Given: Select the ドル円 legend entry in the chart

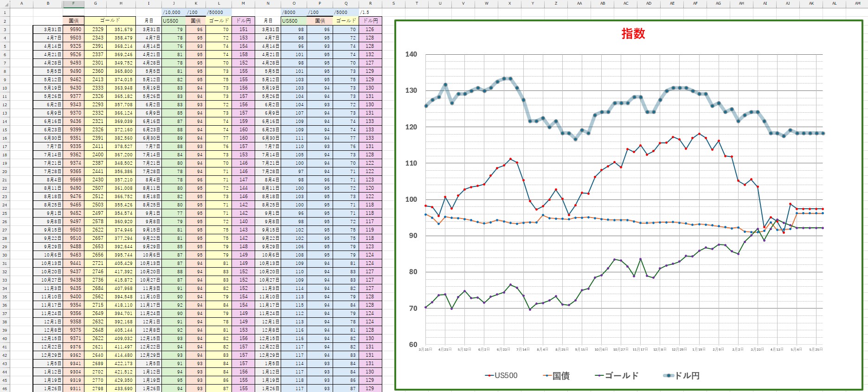Looking at the screenshot, I should coord(681,376).
